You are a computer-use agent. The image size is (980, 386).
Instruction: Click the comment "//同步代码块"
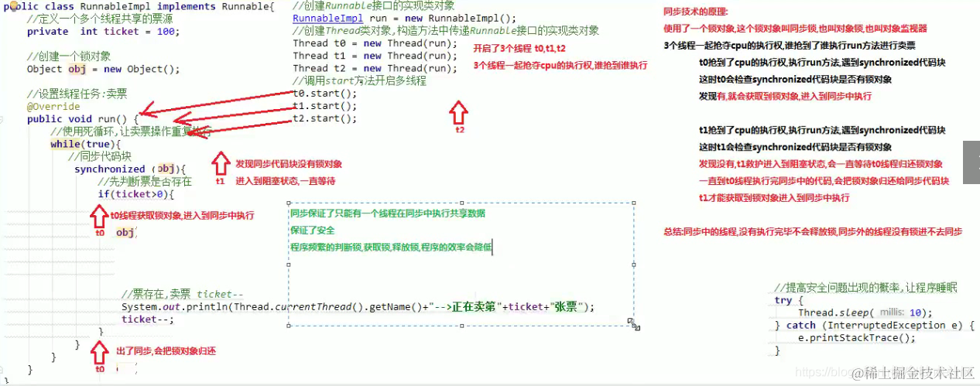[98, 156]
